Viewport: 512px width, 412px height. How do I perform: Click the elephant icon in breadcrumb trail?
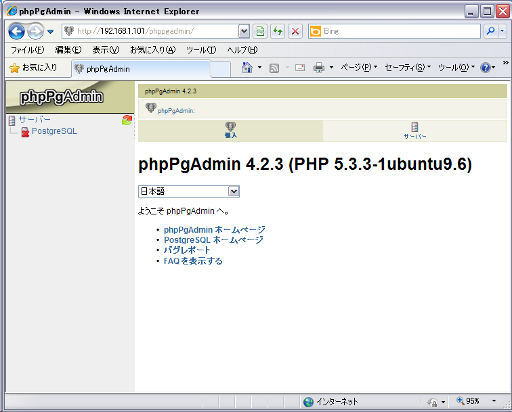pyautogui.click(x=151, y=108)
